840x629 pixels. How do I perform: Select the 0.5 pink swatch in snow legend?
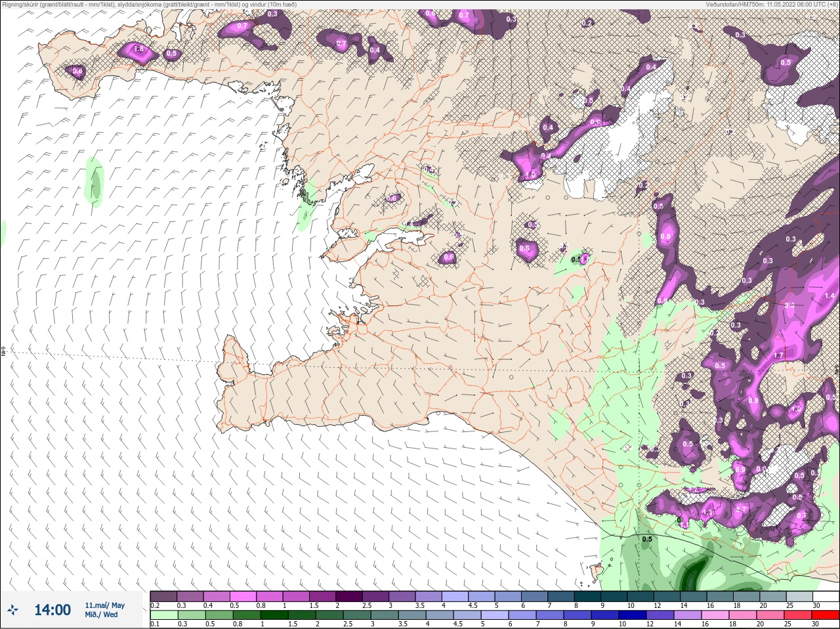(243, 596)
